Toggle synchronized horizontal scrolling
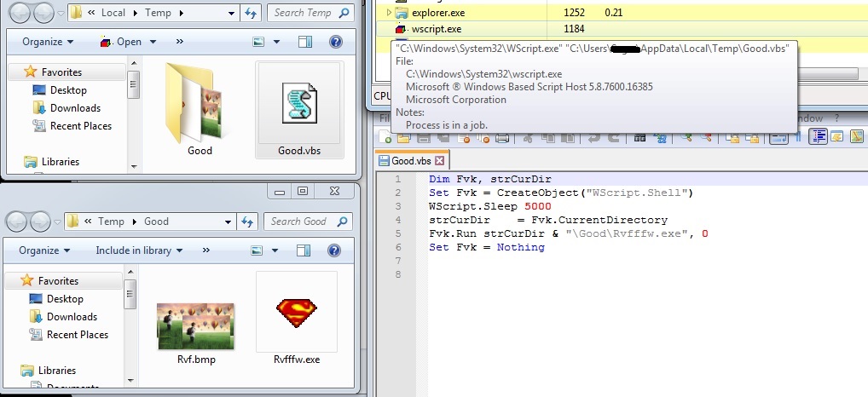 pos(752,138)
